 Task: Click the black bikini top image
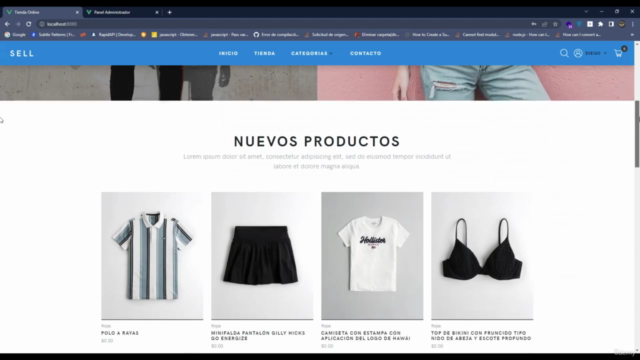pyautogui.click(x=482, y=256)
